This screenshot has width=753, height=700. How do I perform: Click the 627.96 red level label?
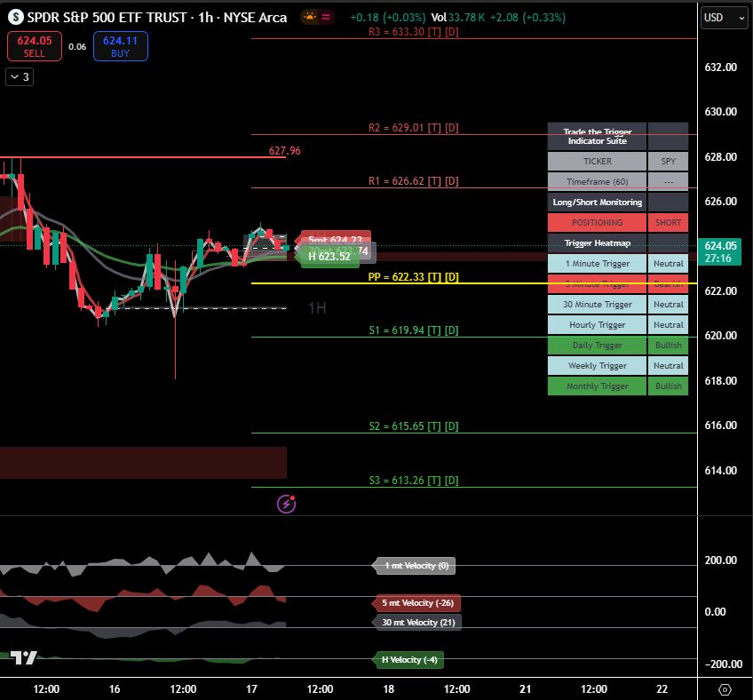pos(285,151)
